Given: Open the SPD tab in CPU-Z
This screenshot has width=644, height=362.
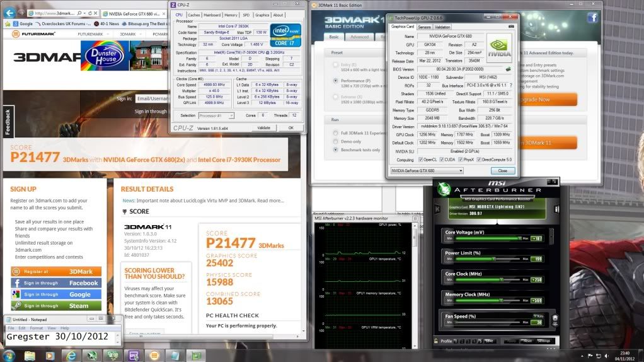Looking at the screenshot, I should click(246, 15).
